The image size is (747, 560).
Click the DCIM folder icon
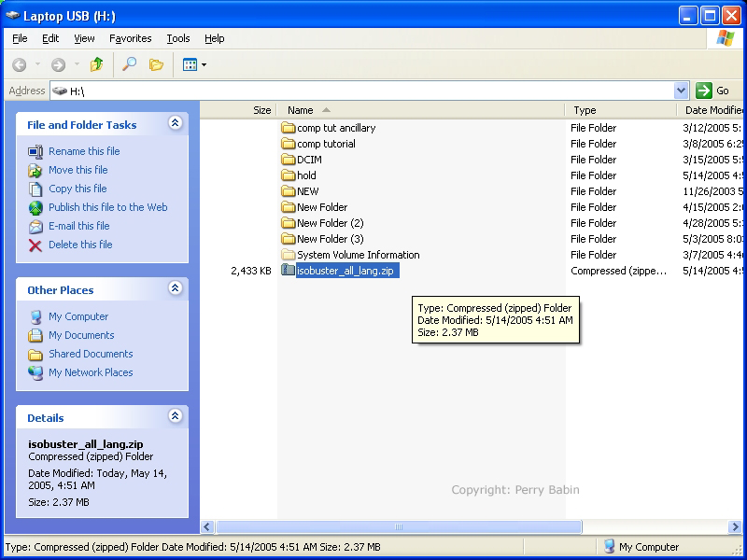[x=288, y=160]
